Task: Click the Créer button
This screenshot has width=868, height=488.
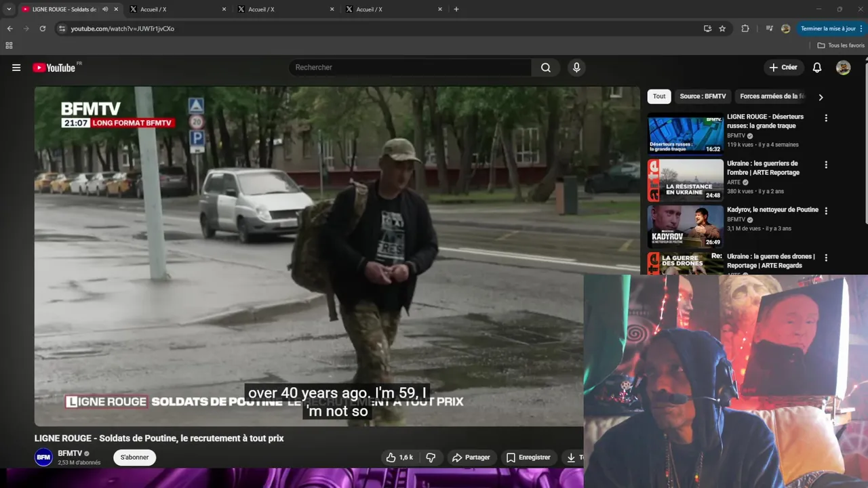Action: tap(783, 68)
